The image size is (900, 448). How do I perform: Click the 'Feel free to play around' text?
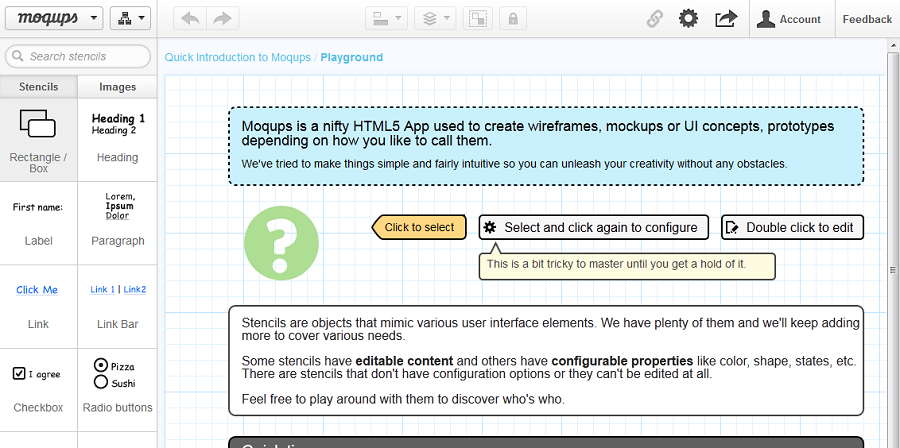[x=403, y=399]
